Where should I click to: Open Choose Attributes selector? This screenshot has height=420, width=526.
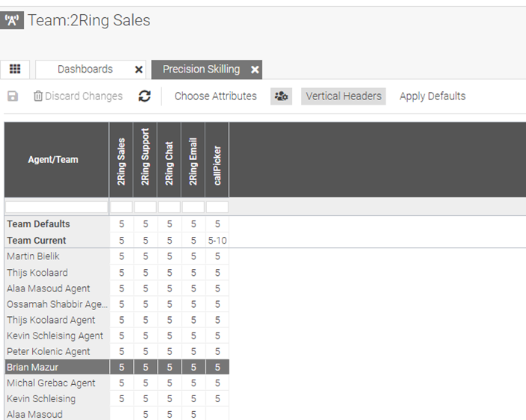(x=215, y=96)
